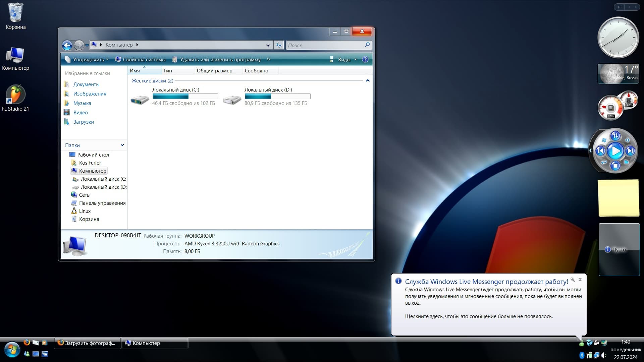Open the Видео favorite link

[80, 113]
